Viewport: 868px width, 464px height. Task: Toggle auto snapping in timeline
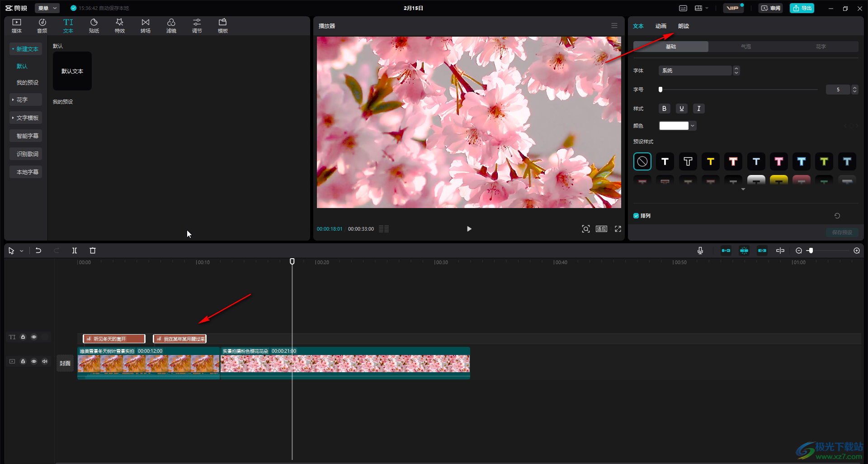tap(744, 251)
